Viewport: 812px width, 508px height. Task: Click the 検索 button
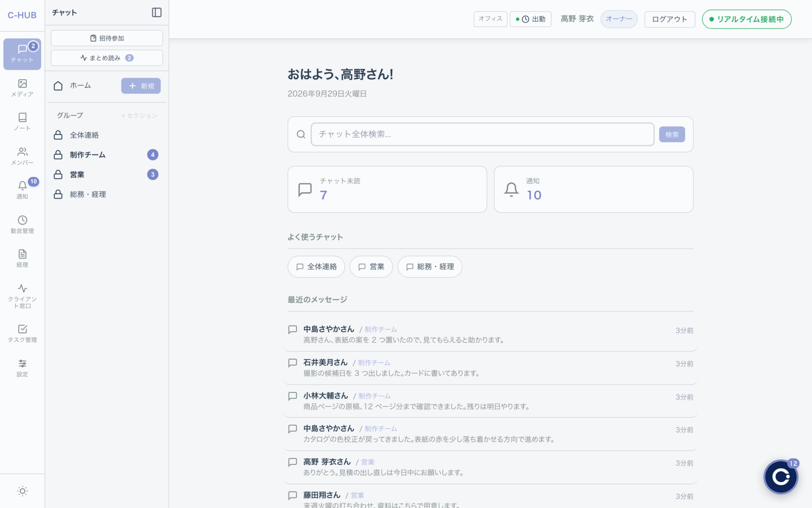pos(672,135)
